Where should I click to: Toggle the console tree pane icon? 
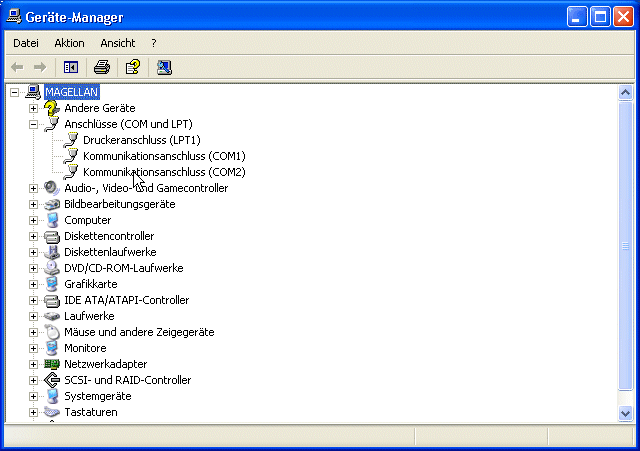click(71, 67)
